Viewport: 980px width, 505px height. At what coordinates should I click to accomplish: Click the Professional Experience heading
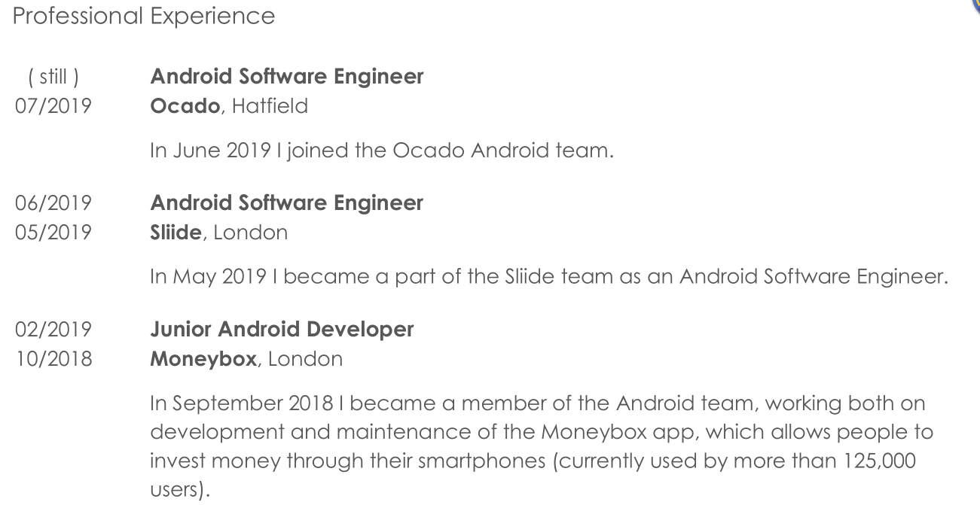pos(144,16)
